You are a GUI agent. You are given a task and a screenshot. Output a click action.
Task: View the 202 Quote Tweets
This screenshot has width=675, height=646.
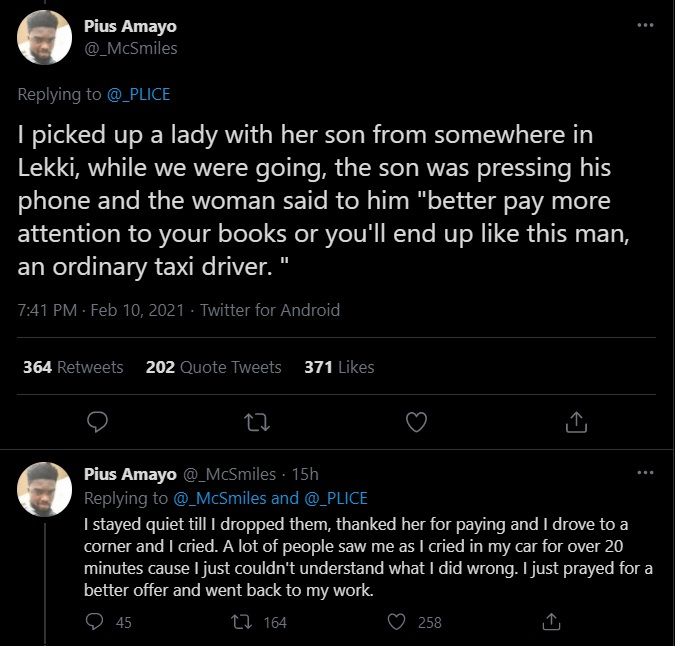tap(213, 367)
